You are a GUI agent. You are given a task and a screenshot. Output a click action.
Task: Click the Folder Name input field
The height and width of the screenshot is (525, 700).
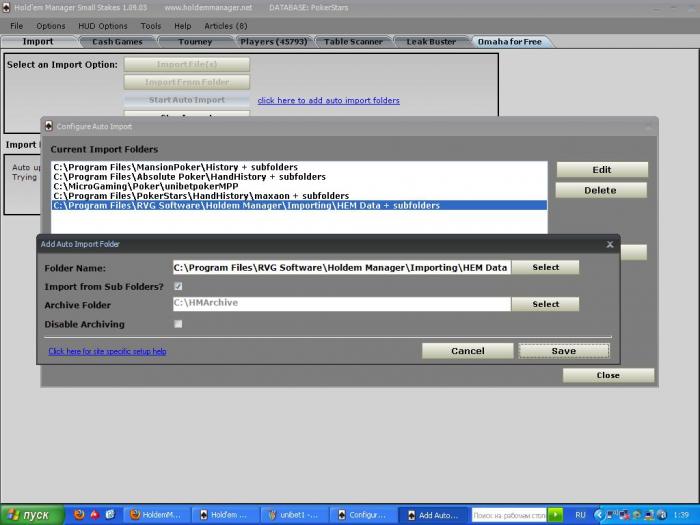[342, 267]
